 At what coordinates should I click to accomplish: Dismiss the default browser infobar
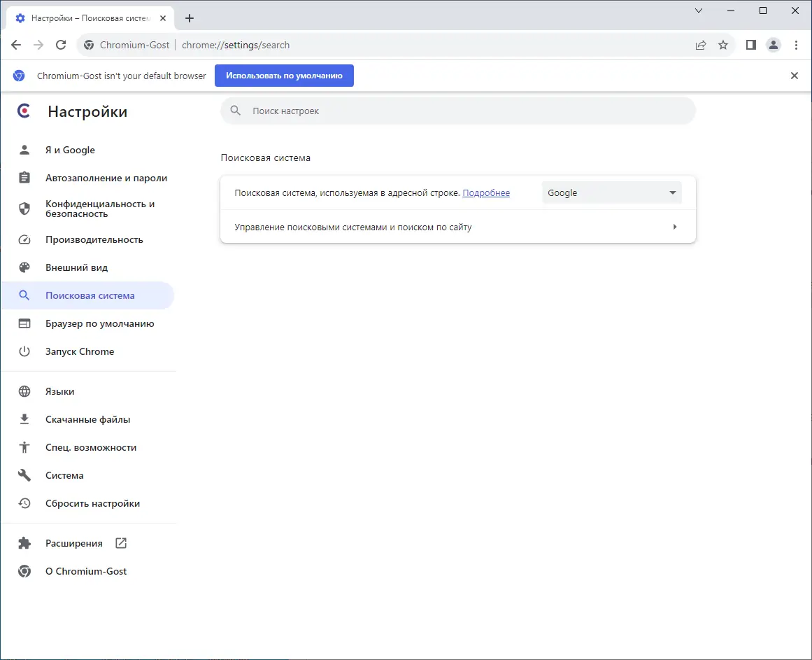(795, 76)
